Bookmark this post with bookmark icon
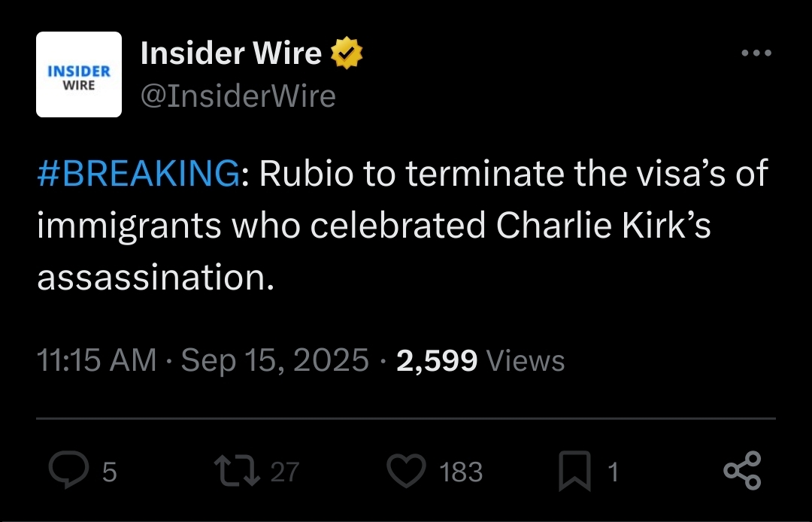The width and height of the screenshot is (812, 522). click(x=575, y=470)
